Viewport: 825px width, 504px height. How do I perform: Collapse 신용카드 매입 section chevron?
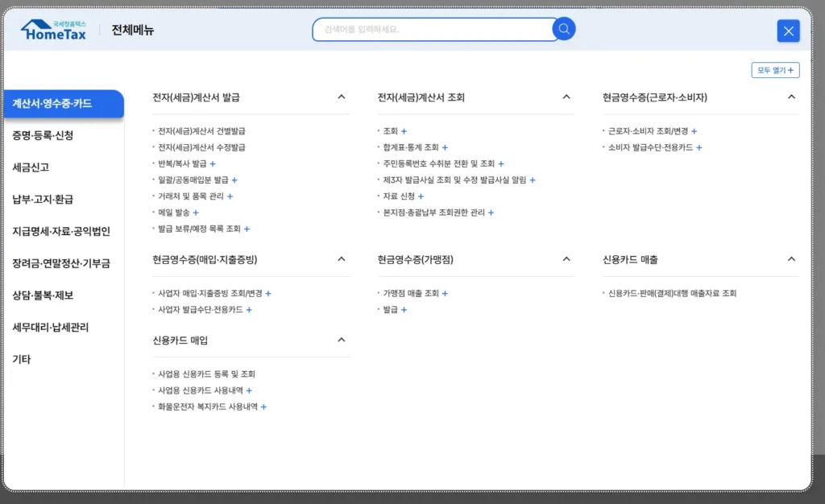(342, 340)
